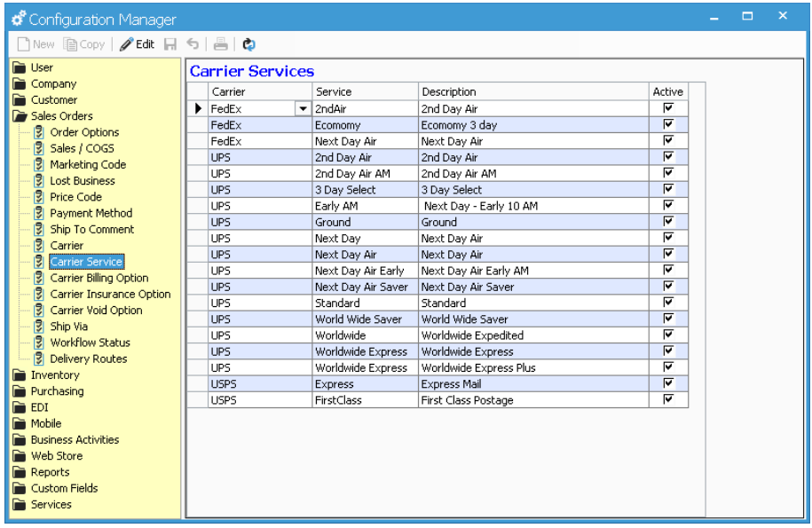812x528 pixels.
Task: Toggle Active checkbox for USPS FirstClass
Action: pyautogui.click(x=668, y=399)
